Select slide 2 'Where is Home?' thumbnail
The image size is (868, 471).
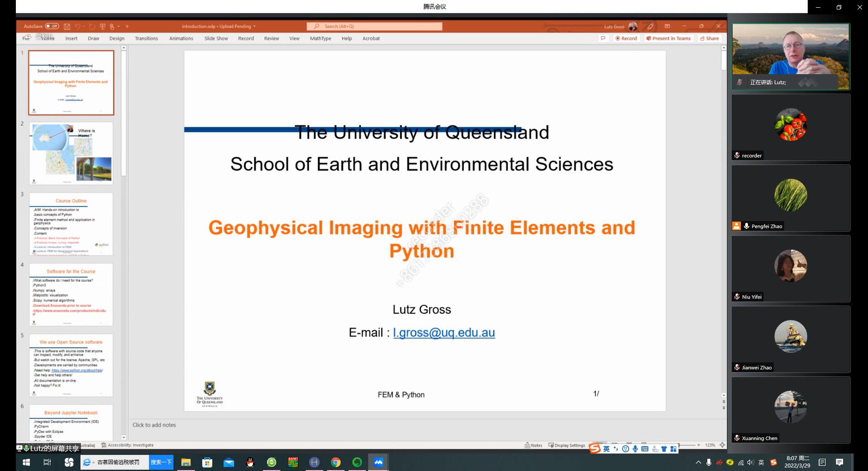(71, 153)
